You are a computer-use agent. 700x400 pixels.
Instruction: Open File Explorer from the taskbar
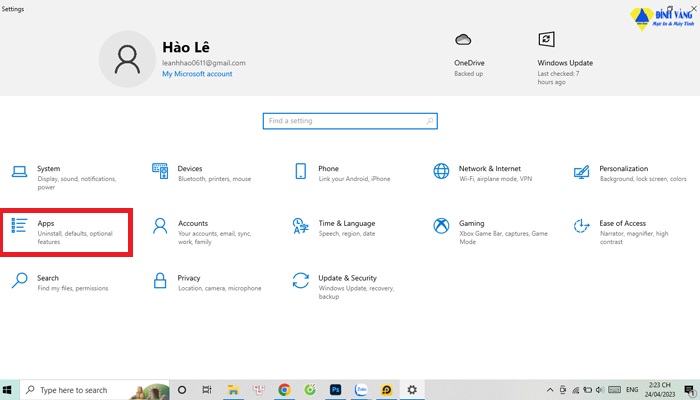[233, 390]
